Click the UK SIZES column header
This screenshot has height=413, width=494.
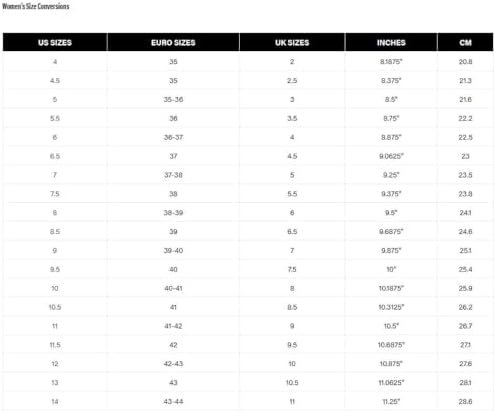pos(292,42)
